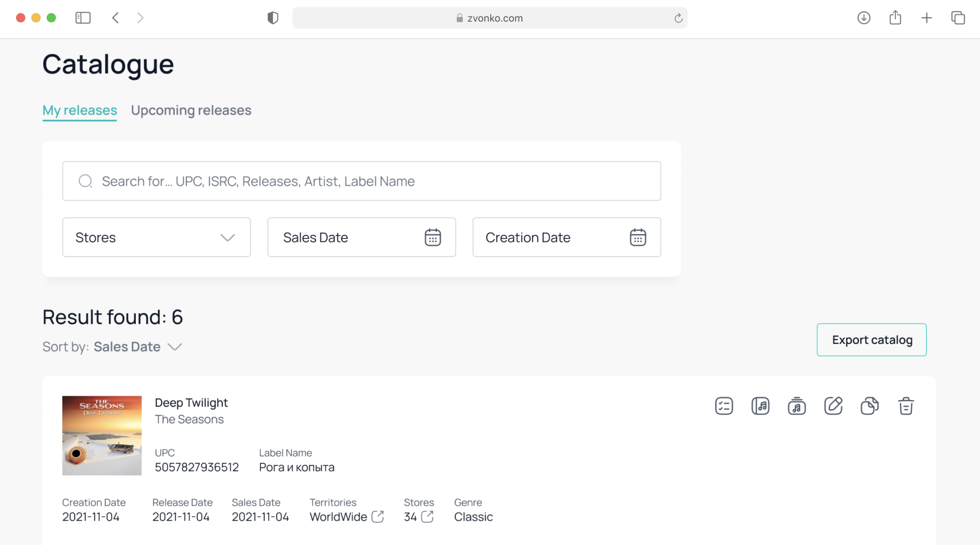Open Creation Date calendar picker
Screen dimensions: 980x545
pos(638,237)
